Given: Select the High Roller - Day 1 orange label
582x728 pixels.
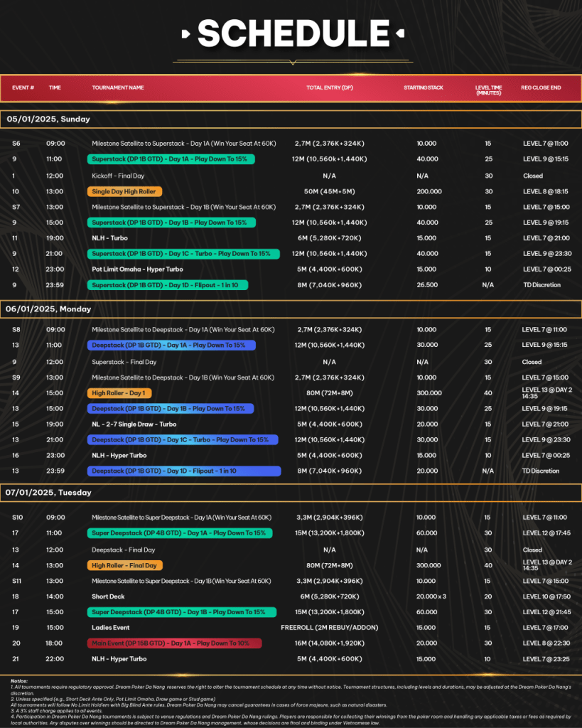Looking at the screenshot, I should pyautogui.click(x=119, y=392).
